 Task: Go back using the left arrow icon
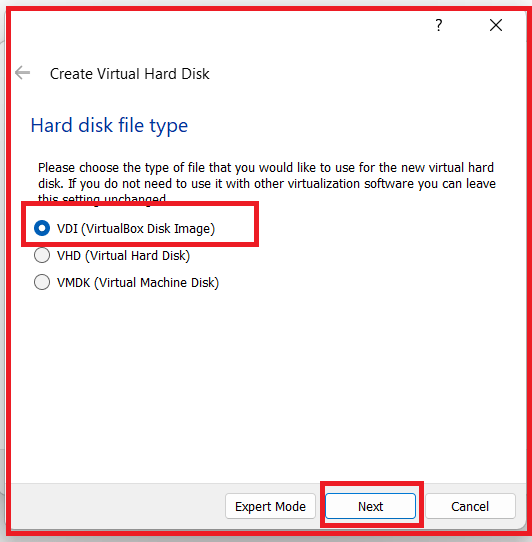pyautogui.click(x=22, y=73)
